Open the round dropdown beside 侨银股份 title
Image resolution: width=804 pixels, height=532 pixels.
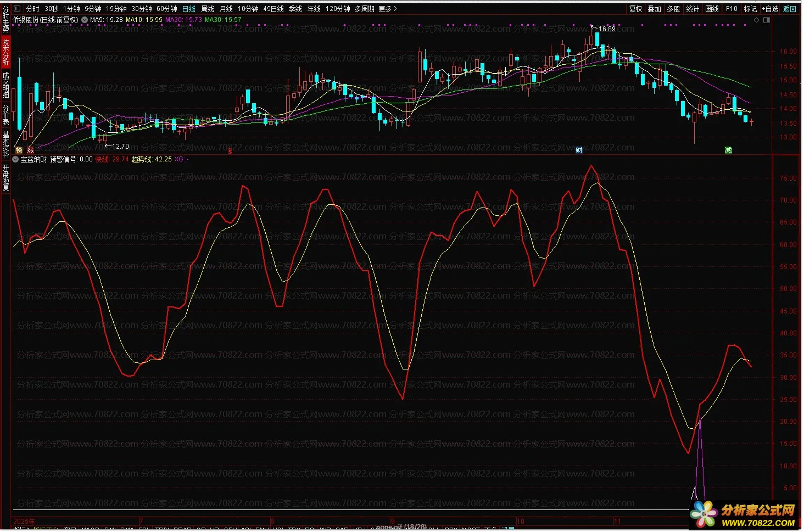coord(85,20)
